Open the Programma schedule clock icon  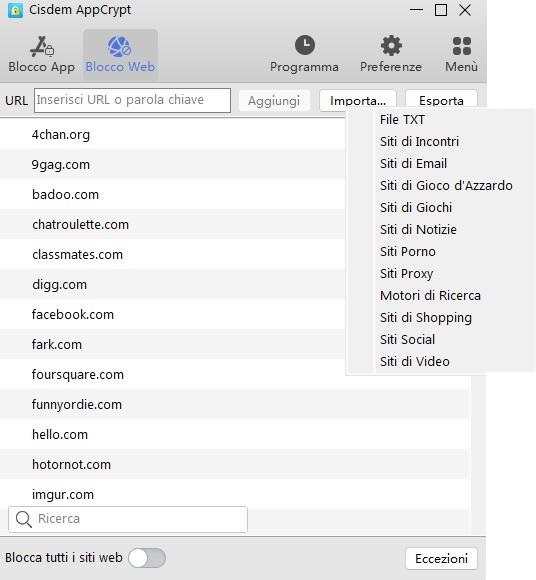point(304,45)
